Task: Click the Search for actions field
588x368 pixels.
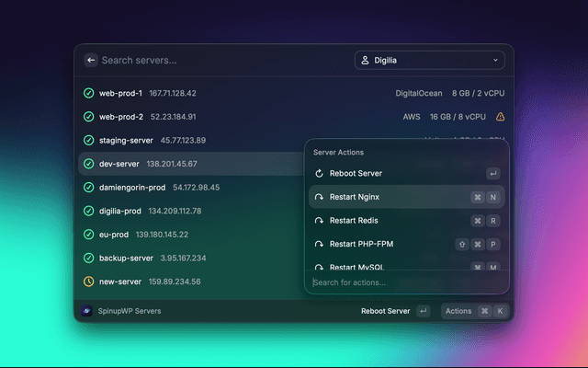Action: [404, 282]
